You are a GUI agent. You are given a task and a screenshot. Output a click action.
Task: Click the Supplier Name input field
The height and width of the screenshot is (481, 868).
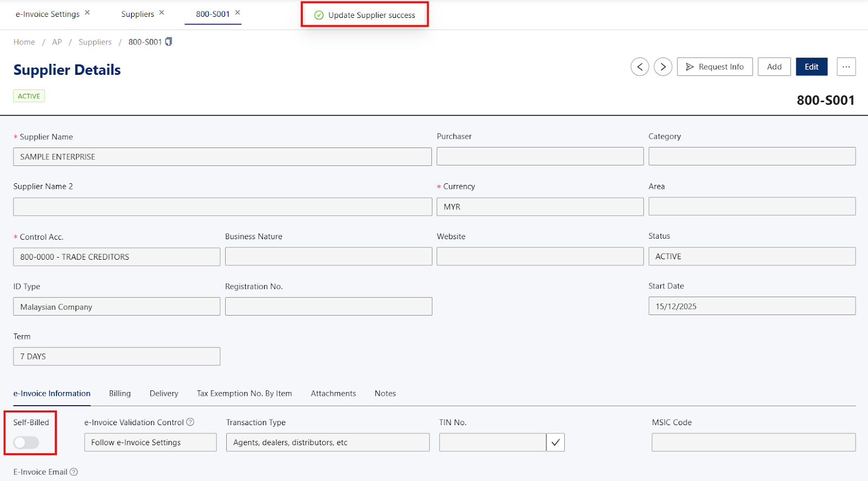pos(222,157)
